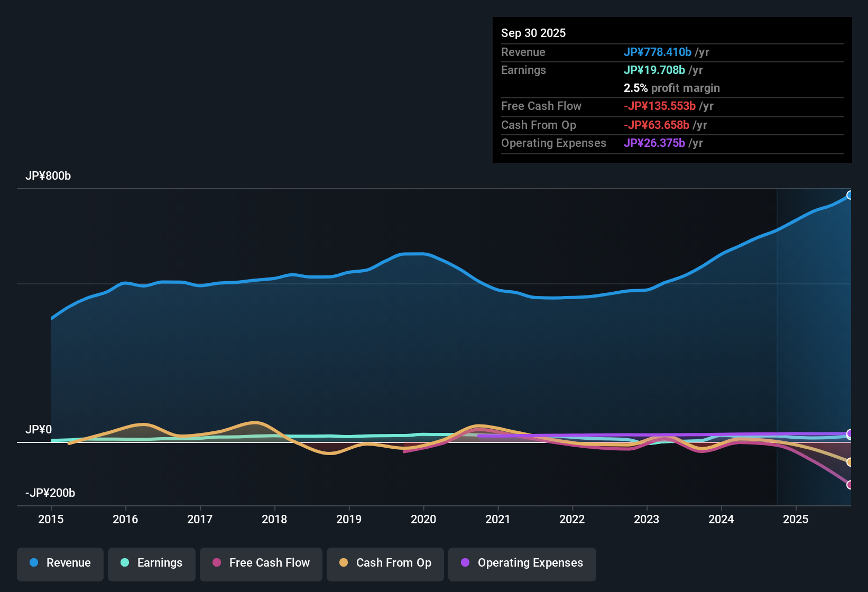This screenshot has width=868, height=592.
Task: Click the pink Free Cash Flow legend dot
Action: [x=216, y=563]
